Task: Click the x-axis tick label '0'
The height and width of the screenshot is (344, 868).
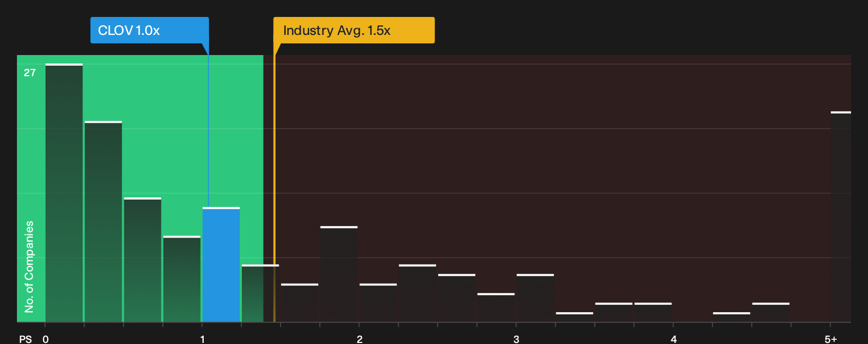Action: click(46, 339)
